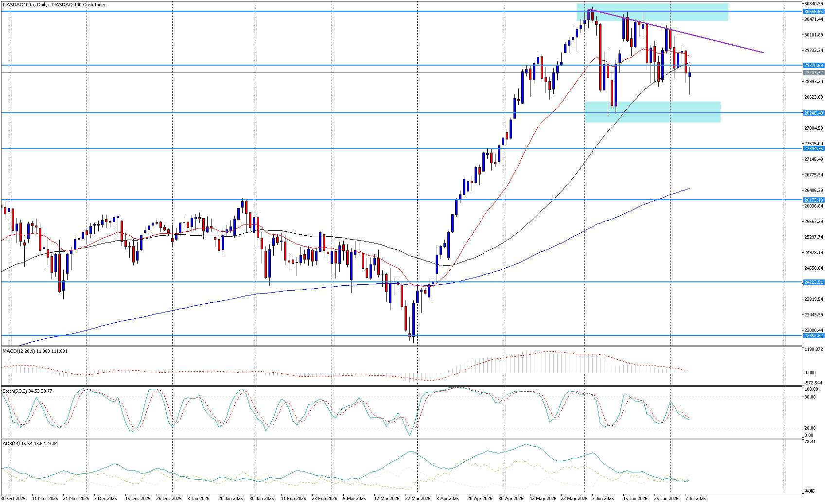Click the 24223.51 horizontal line label
The width and height of the screenshot is (830, 504).
click(813, 282)
